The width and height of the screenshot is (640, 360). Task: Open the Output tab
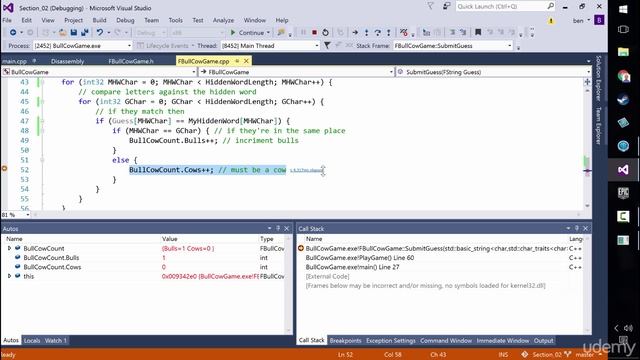(544, 340)
